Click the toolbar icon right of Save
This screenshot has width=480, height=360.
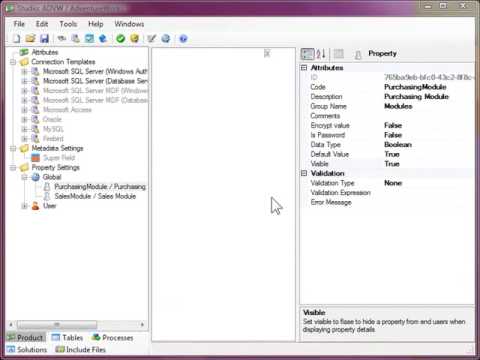tap(62, 39)
